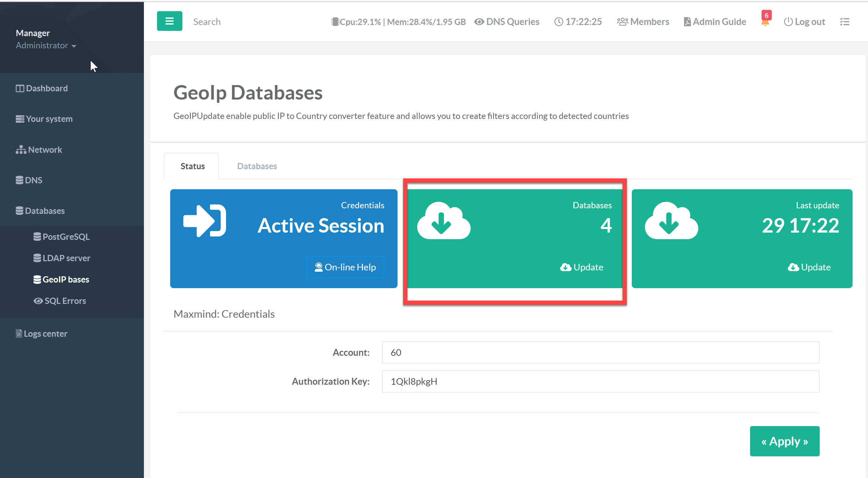Expand the Network sidebar section

tap(39, 149)
